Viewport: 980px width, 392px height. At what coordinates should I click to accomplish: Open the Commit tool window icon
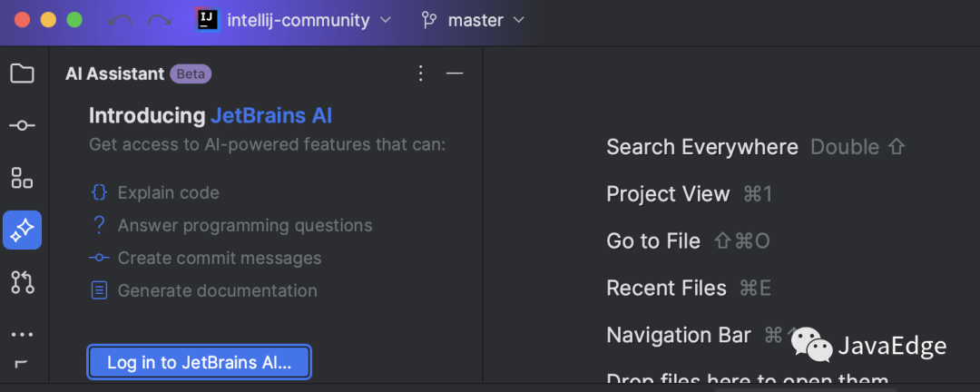(x=23, y=125)
